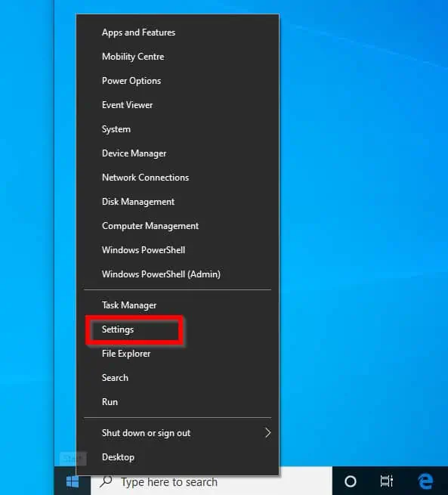The width and height of the screenshot is (448, 495).
Task: Choose Run from the menu
Action: [178, 402]
